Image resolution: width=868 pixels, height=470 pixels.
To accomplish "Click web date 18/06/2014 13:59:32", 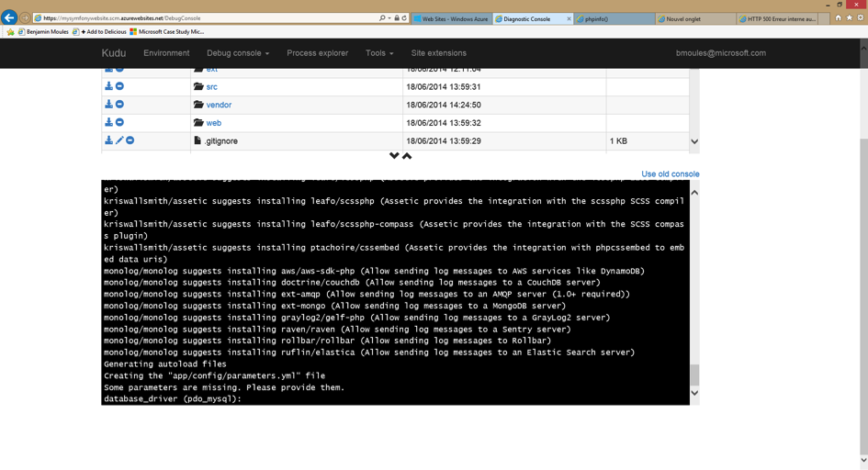I will (x=444, y=123).
